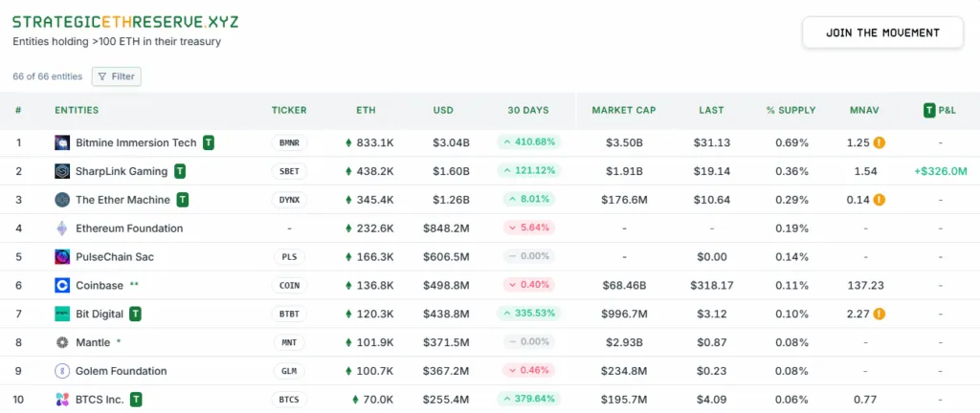Click the orange warning icon next to MNAV 0.14
Viewport: 980px width, 413px height.
(880, 200)
